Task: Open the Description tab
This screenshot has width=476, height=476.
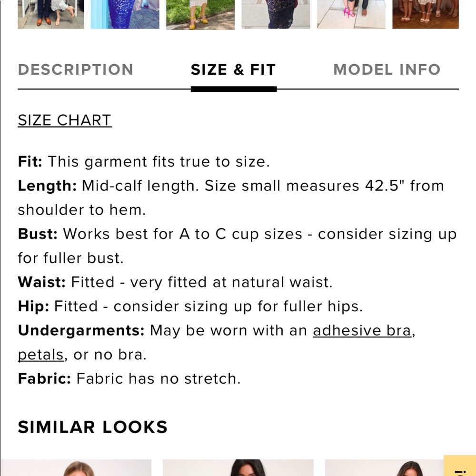Action: pyautogui.click(x=76, y=69)
